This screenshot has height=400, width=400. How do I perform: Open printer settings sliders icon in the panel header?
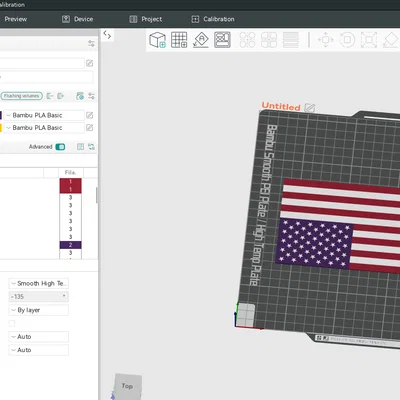[91, 44]
